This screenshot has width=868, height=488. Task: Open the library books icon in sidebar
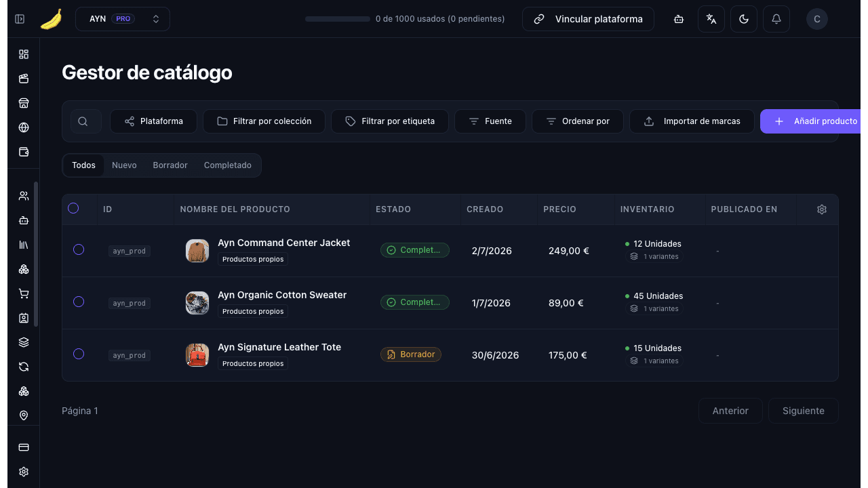tap(24, 245)
